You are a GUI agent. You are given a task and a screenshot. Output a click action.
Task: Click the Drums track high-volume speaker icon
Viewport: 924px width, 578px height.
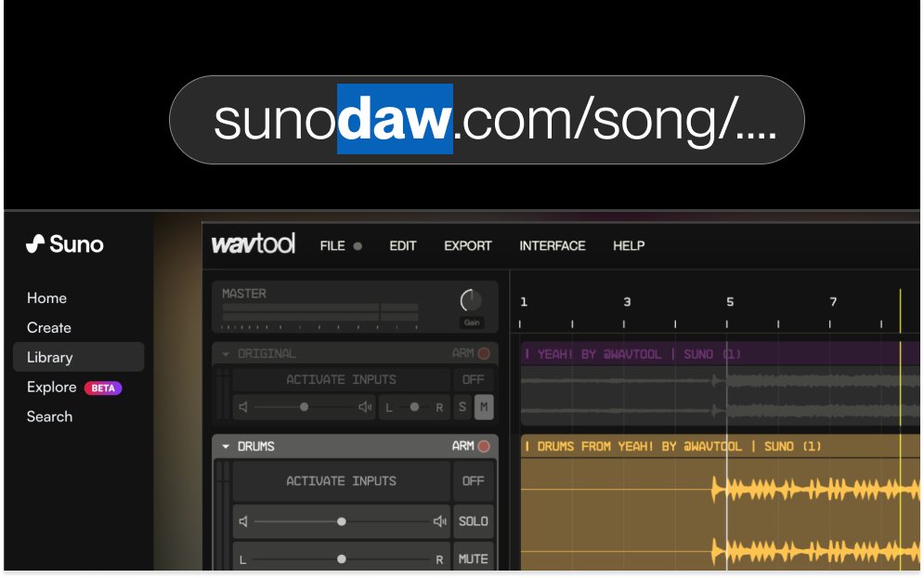pyautogui.click(x=439, y=521)
